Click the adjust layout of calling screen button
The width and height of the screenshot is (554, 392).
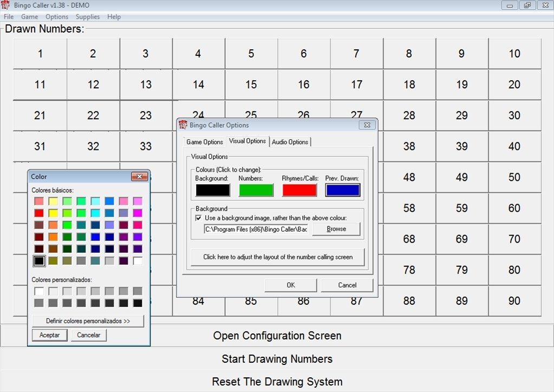coord(278,257)
